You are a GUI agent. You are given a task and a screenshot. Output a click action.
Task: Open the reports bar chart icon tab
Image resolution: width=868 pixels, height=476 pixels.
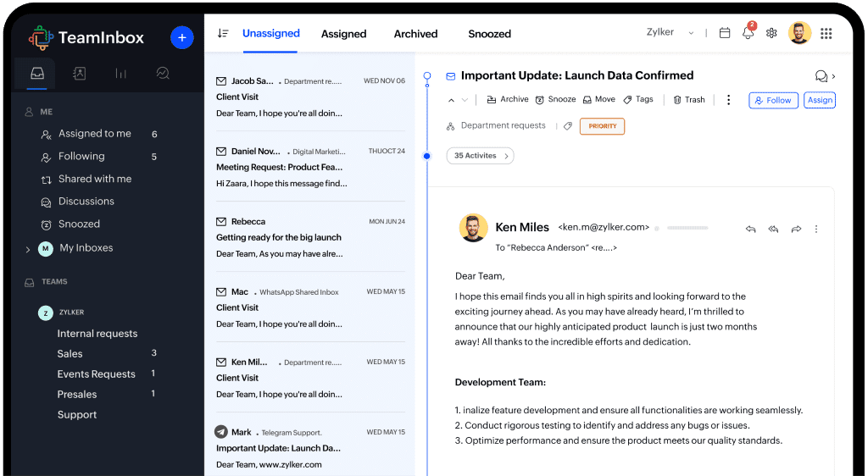pos(120,73)
